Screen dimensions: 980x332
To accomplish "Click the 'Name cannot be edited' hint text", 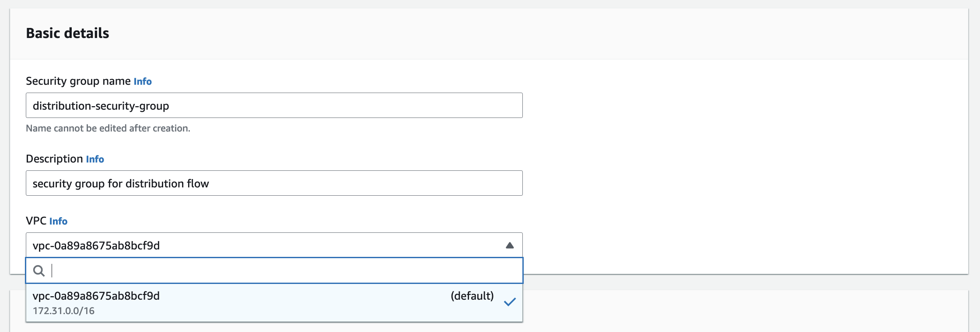I will 108,128.
